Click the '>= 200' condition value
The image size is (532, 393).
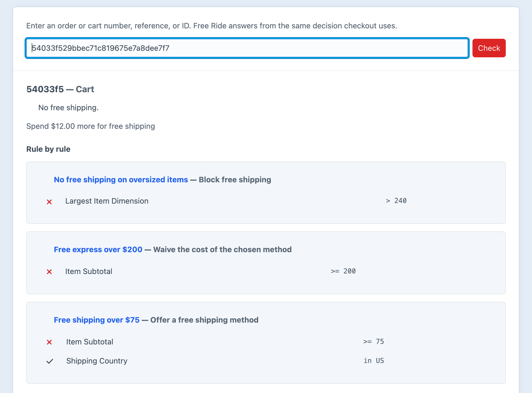tap(343, 271)
